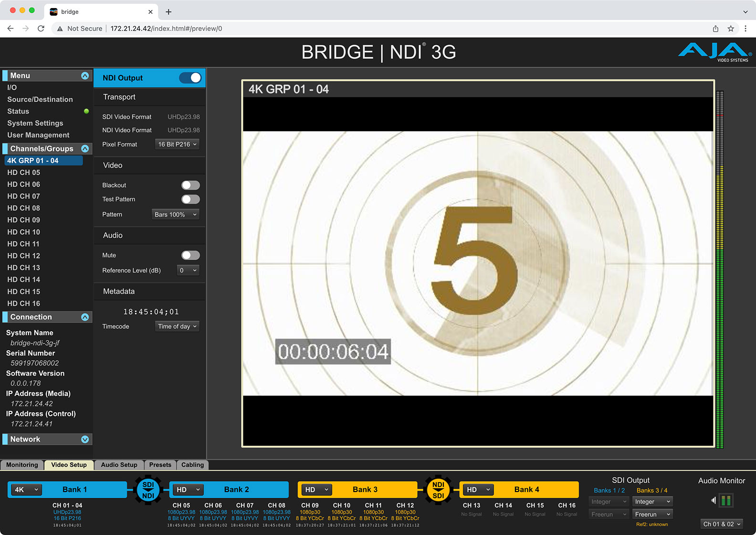Switch to the Audio Setup tab
Image resolution: width=756 pixels, height=535 pixels.
pyautogui.click(x=119, y=465)
